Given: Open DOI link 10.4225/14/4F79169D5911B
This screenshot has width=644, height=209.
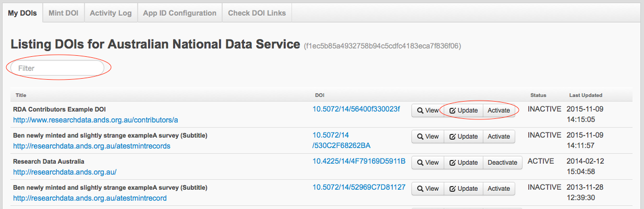Looking at the screenshot, I should [x=359, y=161].
